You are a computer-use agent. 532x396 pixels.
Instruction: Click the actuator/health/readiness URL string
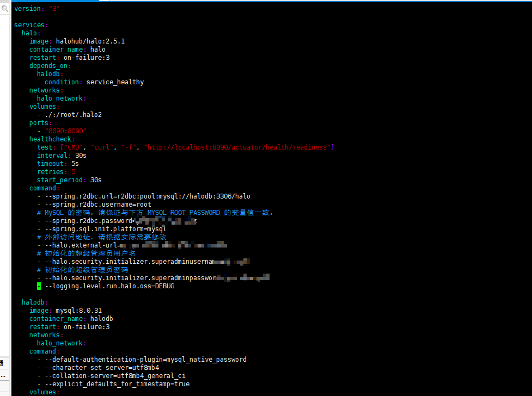point(237,147)
